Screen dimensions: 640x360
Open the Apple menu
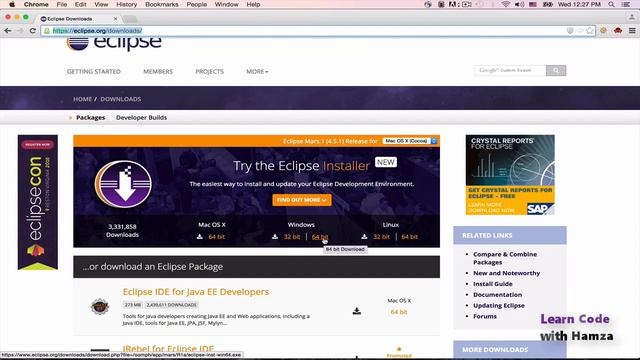tap(12, 4)
